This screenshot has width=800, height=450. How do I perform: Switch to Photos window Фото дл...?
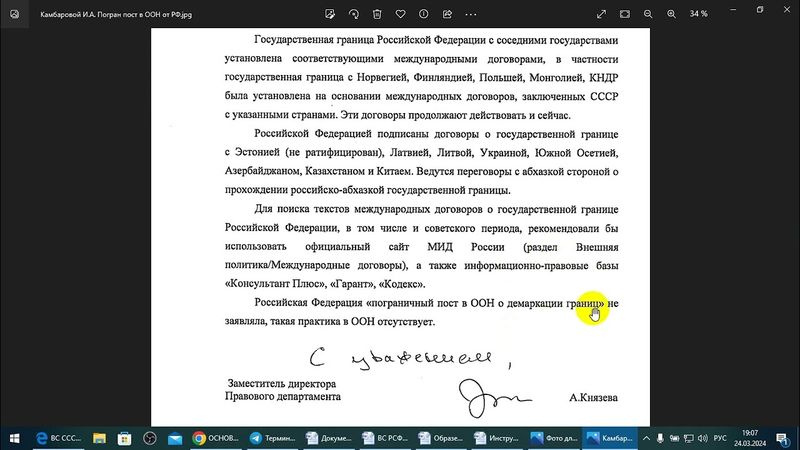point(553,438)
